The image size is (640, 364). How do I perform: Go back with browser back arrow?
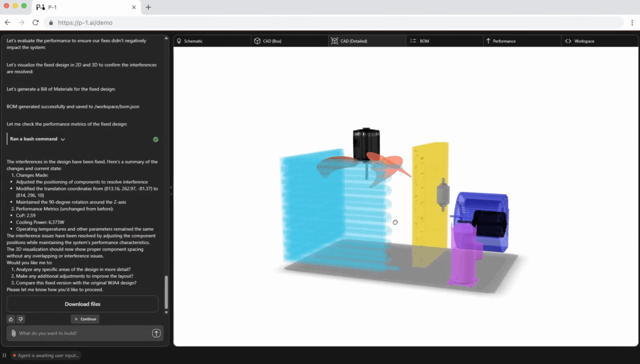pyautogui.click(x=8, y=22)
